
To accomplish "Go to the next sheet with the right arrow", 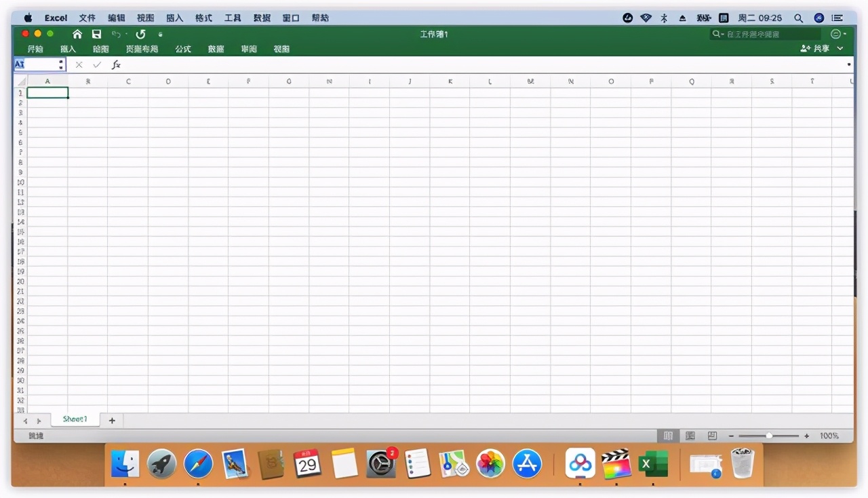I will 39,421.
